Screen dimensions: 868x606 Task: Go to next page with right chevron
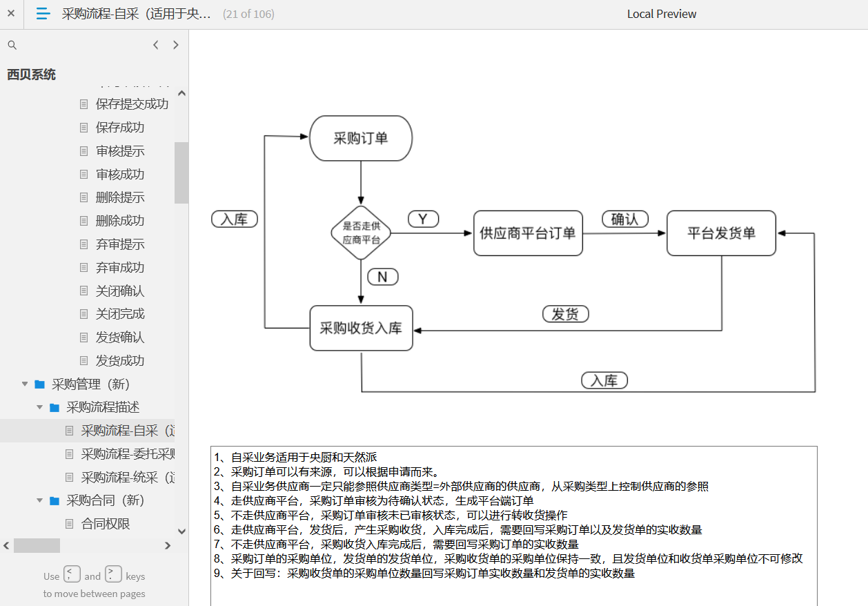176,45
